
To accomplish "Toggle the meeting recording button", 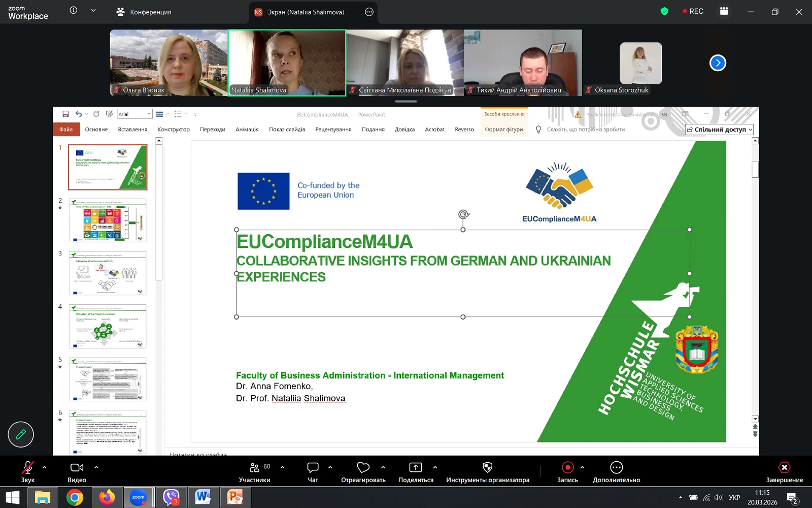I will coord(567,468).
